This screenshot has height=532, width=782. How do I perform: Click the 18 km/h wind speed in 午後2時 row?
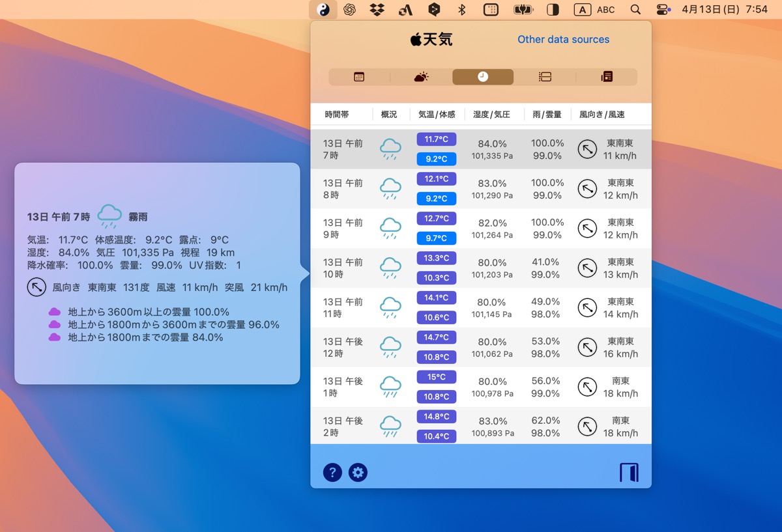[620, 433]
